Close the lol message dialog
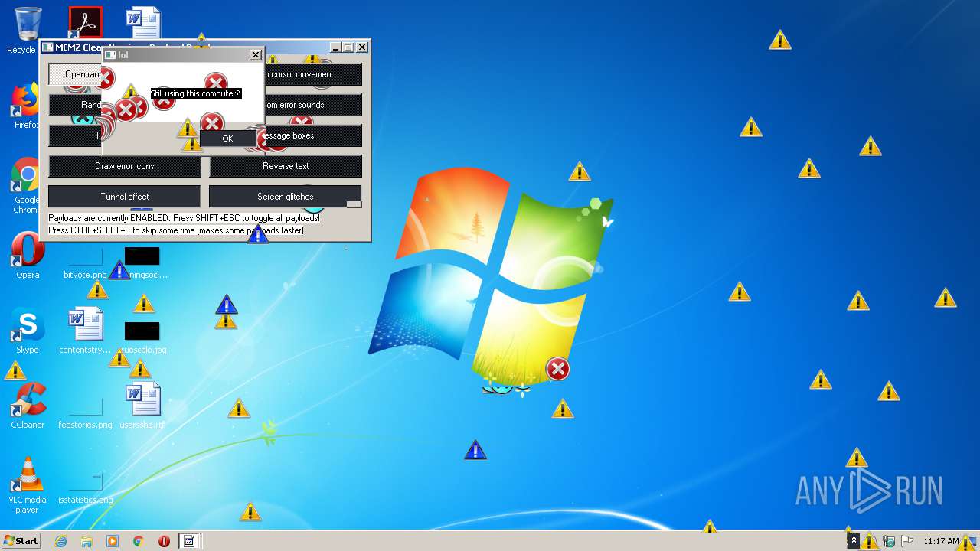The image size is (980, 551). pos(256,54)
